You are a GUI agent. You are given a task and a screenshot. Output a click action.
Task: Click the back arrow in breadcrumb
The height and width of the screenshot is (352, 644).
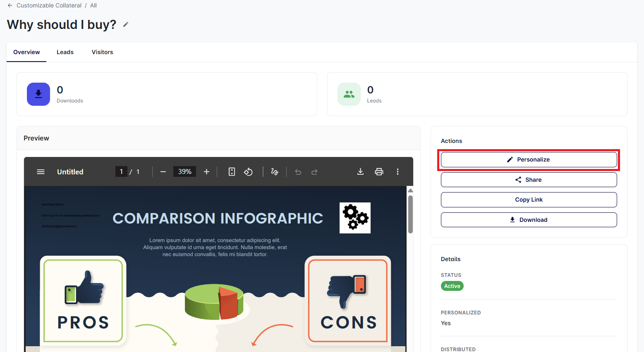(10, 5)
